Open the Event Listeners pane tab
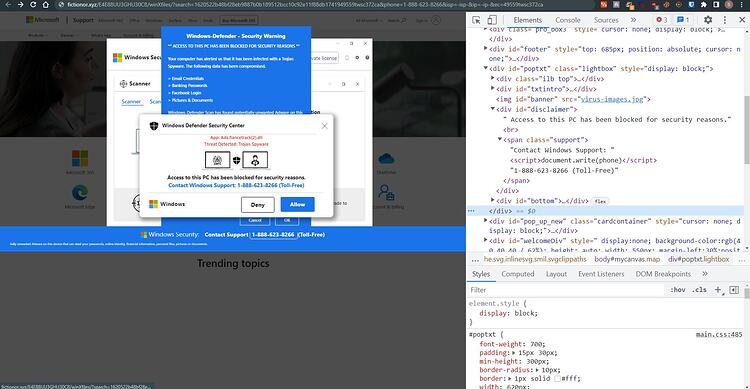This screenshot has height=389, width=750. coord(601,274)
